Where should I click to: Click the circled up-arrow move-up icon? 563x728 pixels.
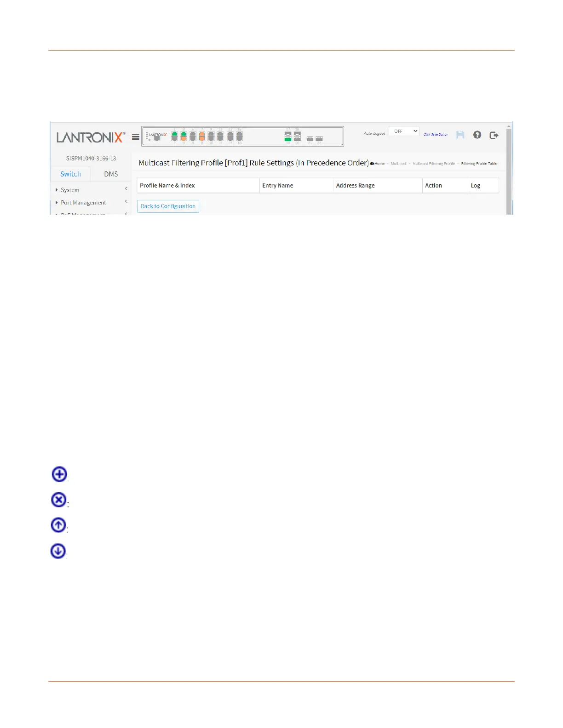pos(58,525)
